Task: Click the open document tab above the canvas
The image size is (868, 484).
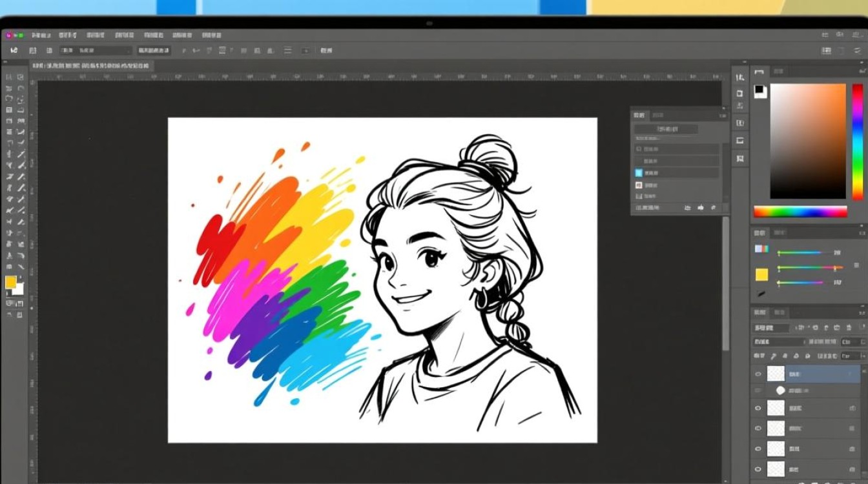Action: click(x=90, y=66)
